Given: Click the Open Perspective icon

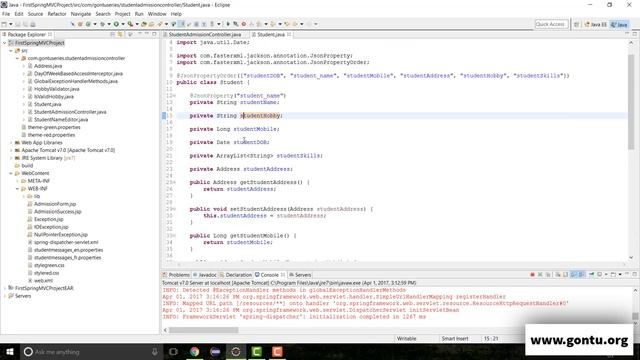Looking at the screenshot, I should (576, 24).
